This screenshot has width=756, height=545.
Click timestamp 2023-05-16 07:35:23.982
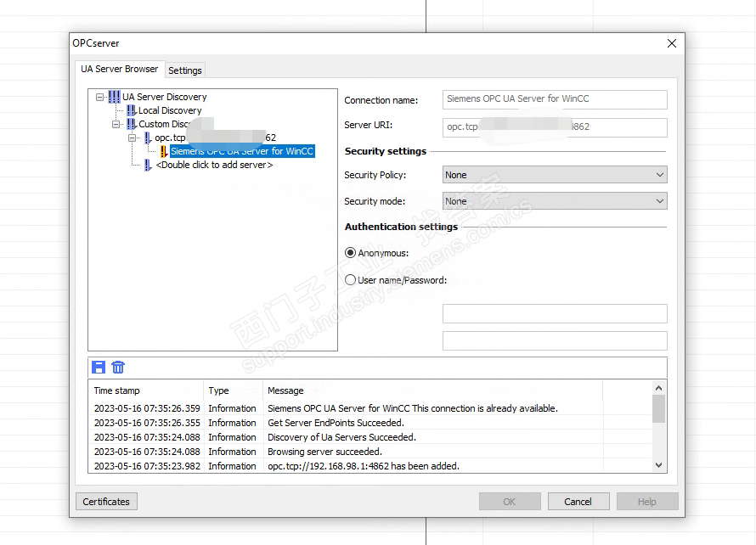[147, 466]
